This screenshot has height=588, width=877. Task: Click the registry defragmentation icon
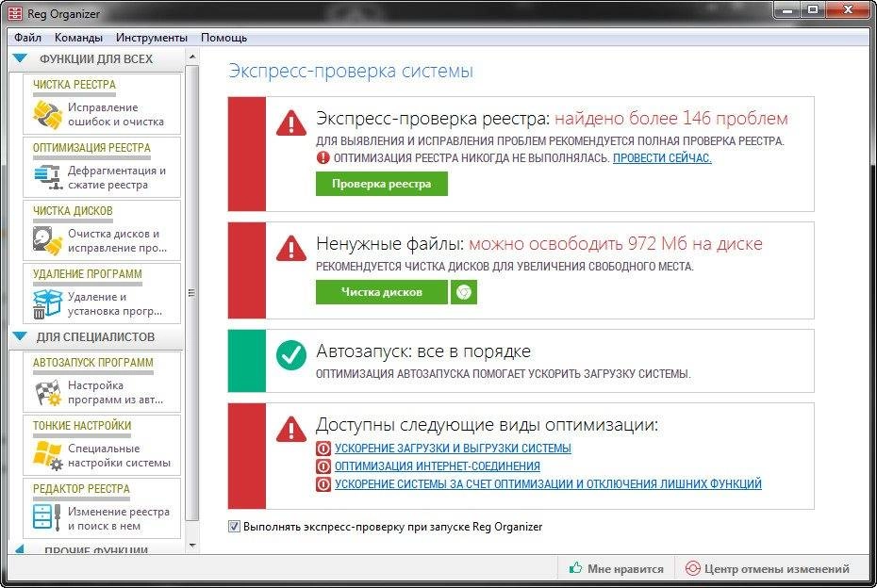click(x=48, y=177)
